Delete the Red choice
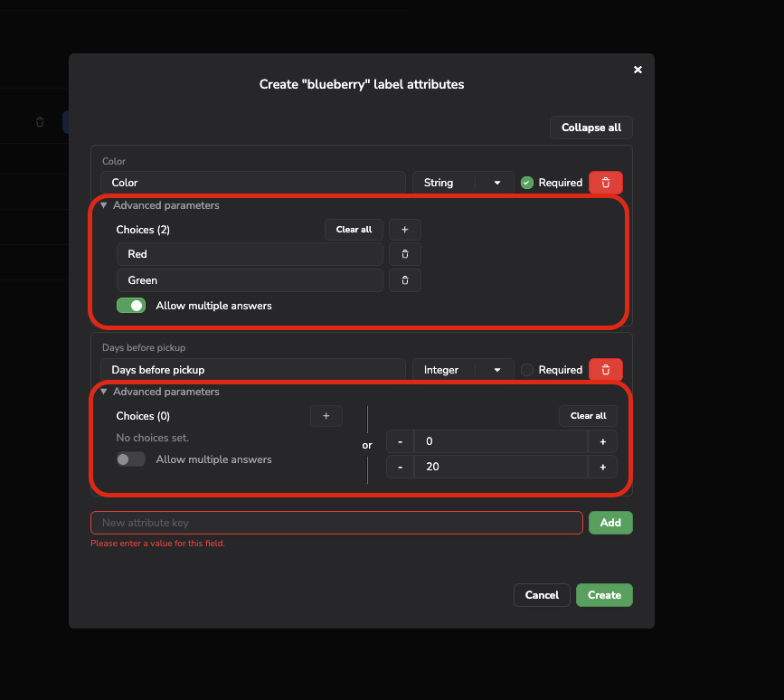Screen dimensions: 784x700 [x=404, y=254]
